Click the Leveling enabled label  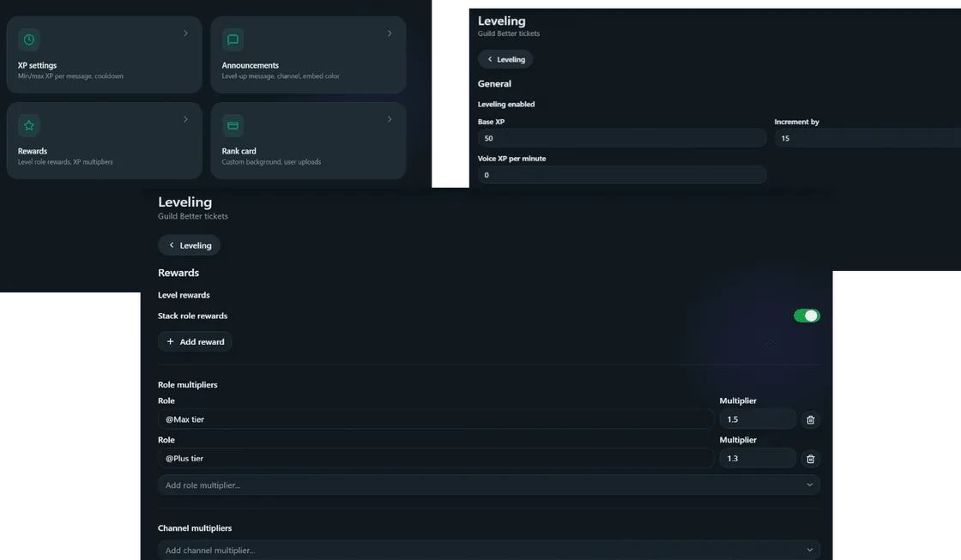tap(506, 104)
